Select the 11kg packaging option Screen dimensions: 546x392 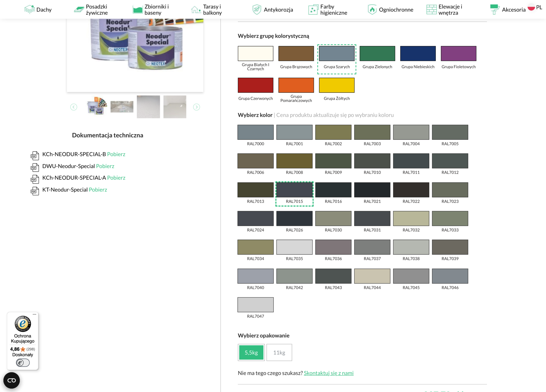pos(279,353)
